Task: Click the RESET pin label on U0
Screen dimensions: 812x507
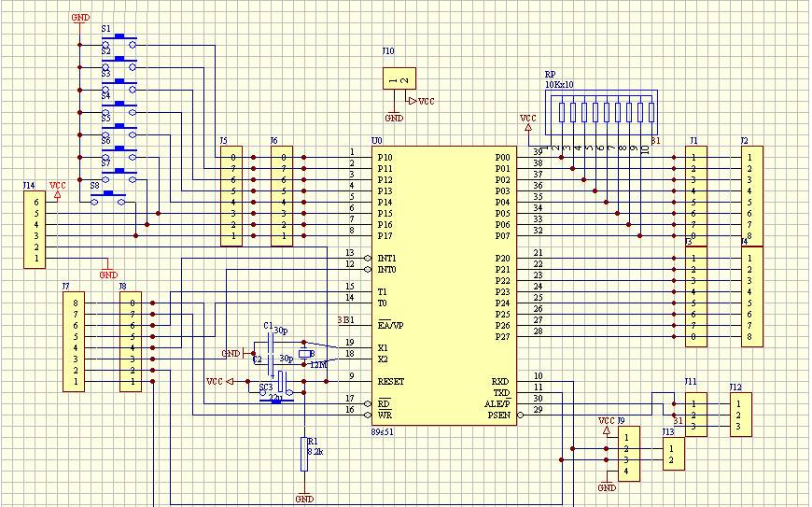Action: (x=390, y=382)
